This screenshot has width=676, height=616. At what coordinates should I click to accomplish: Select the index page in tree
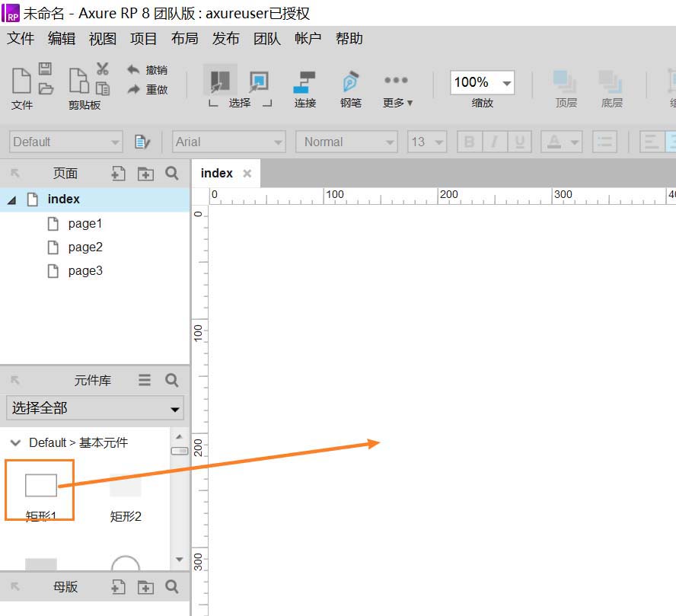95,199
